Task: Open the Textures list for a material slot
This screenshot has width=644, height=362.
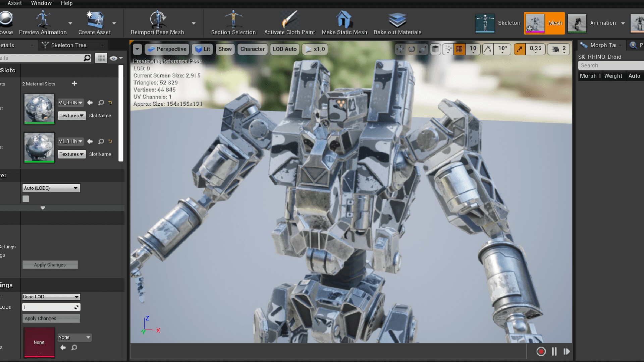Action: pos(71,116)
